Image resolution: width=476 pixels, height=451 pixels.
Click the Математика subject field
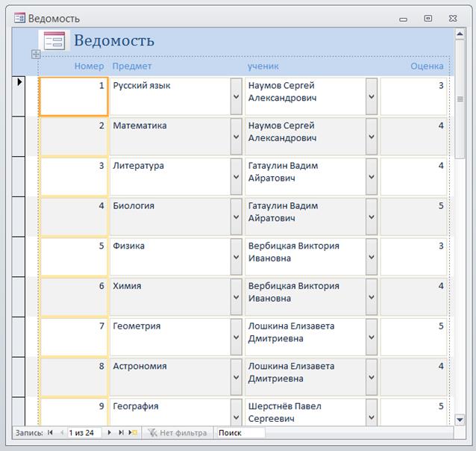tap(170, 137)
